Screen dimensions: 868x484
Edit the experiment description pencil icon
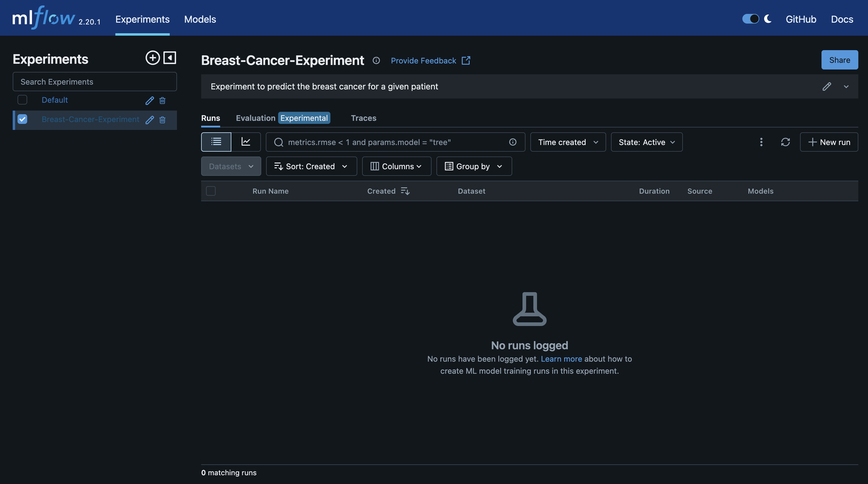pos(827,87)
